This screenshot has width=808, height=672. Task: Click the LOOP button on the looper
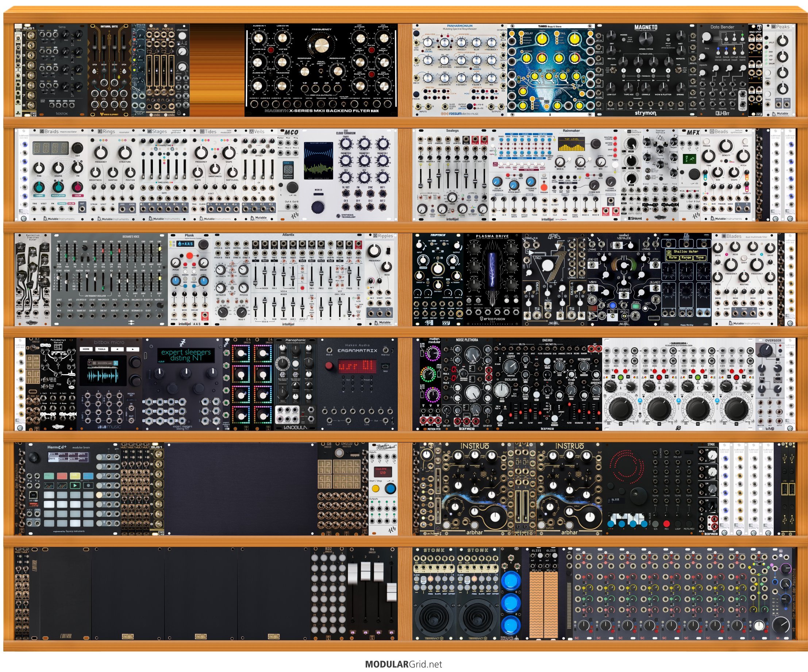tap(678, 524)
